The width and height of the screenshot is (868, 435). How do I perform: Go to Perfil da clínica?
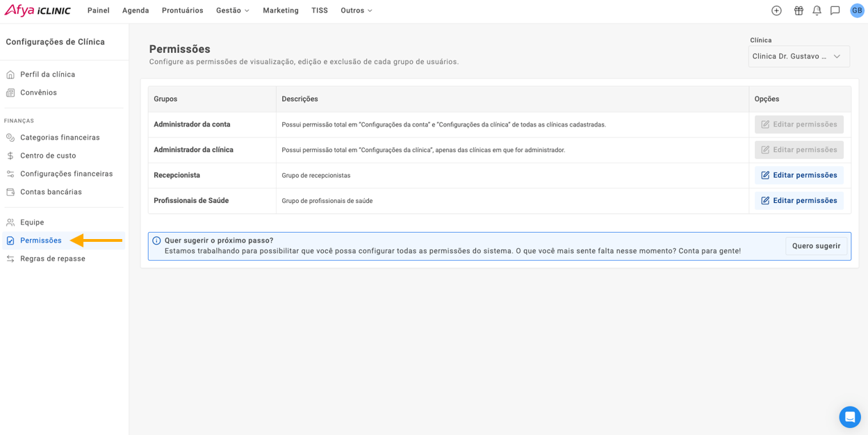pyautogui.click(x=47, y=74)
